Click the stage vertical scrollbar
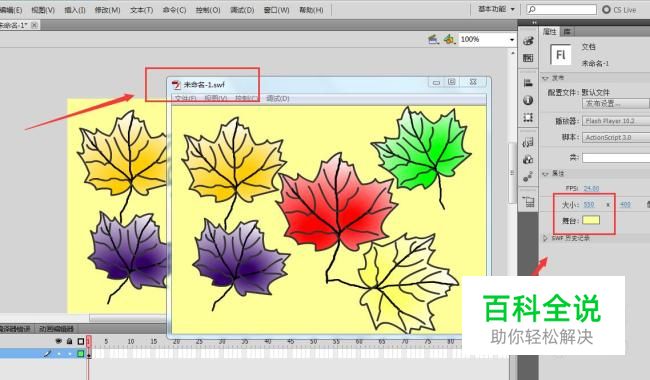This screenshot has width=650, height=380. click(512, 172)
